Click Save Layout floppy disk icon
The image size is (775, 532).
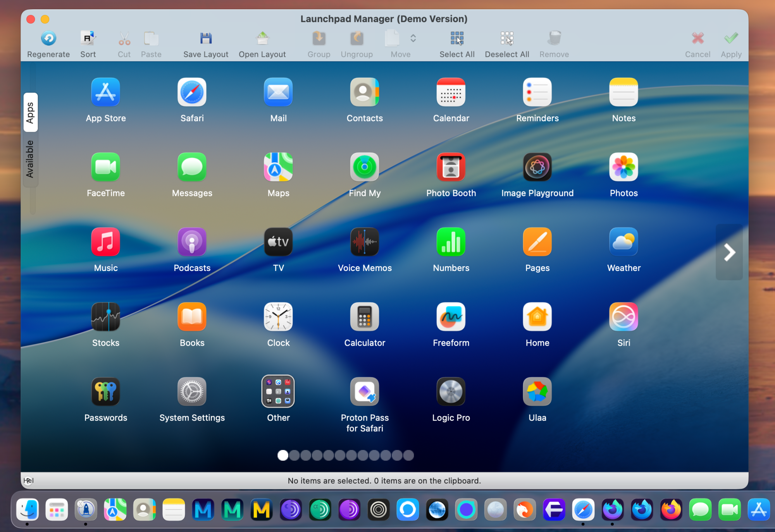tap(206, 38)
